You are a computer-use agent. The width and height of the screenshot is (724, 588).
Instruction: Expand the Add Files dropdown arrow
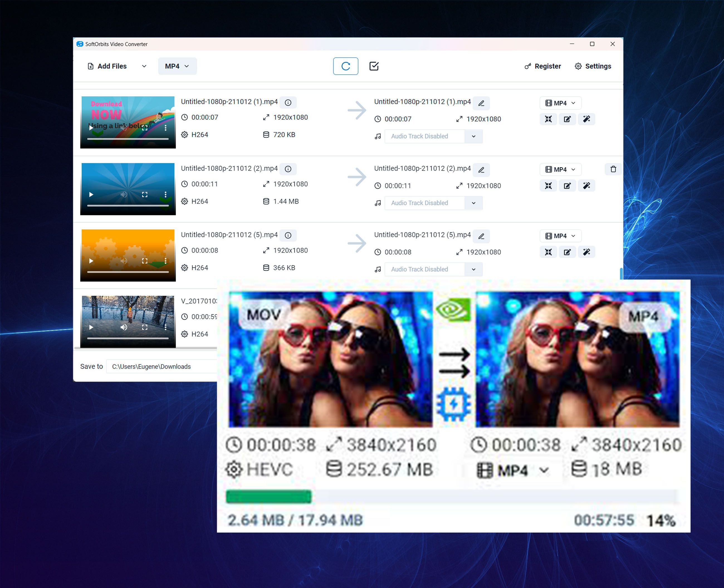[x=143, y=66]
